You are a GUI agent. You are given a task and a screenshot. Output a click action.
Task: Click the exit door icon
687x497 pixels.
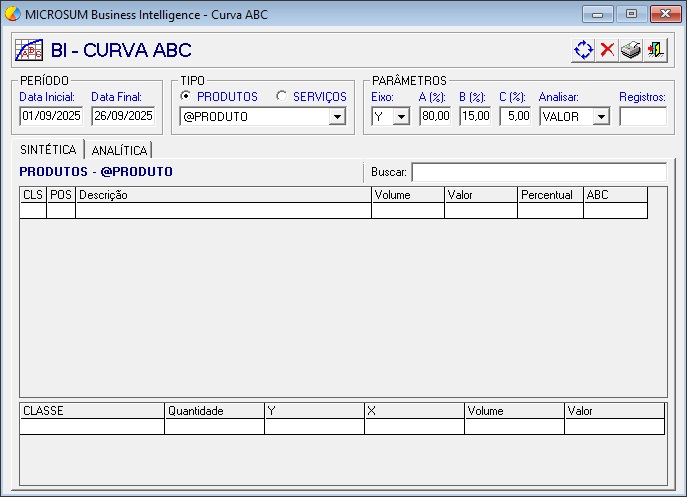tap(655, 50)
